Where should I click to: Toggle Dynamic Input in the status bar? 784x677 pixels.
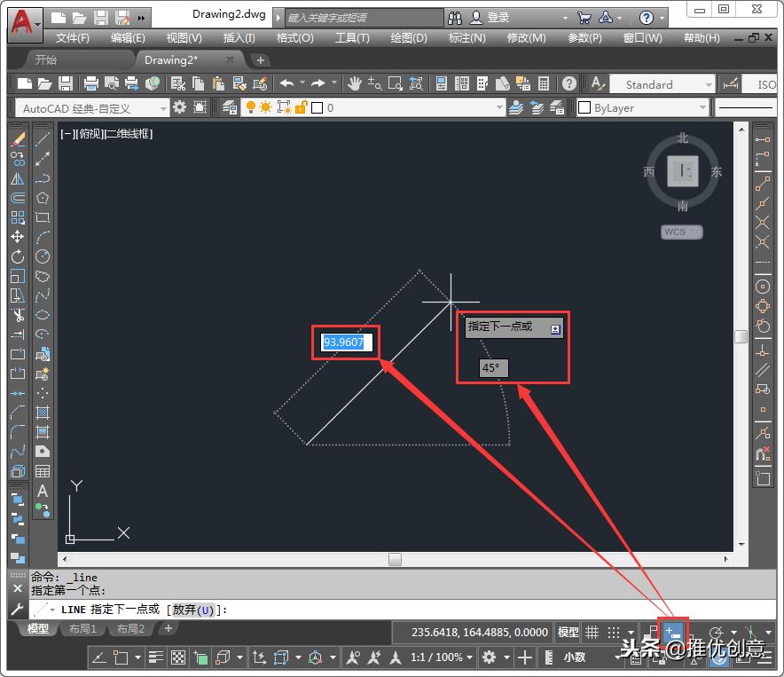click(x=673, y=630)
